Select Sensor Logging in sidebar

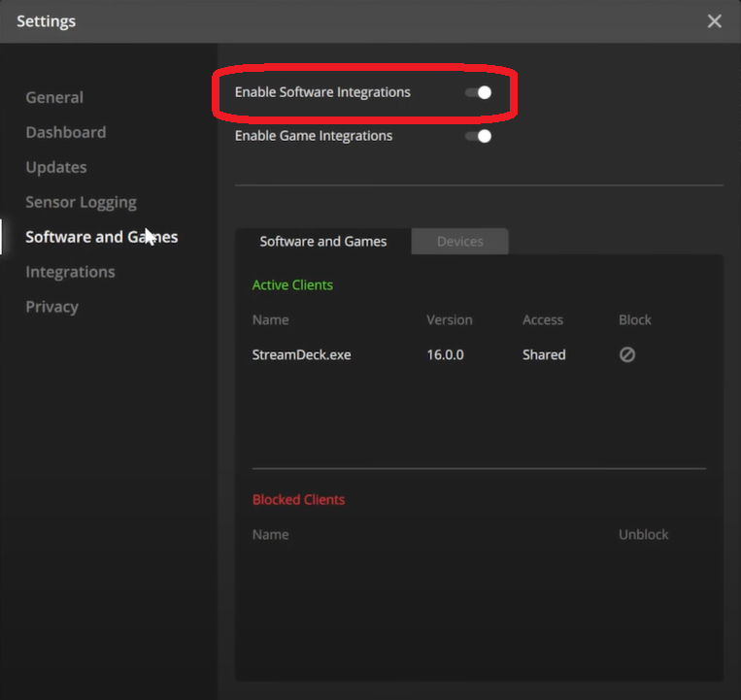pos(81,202)
